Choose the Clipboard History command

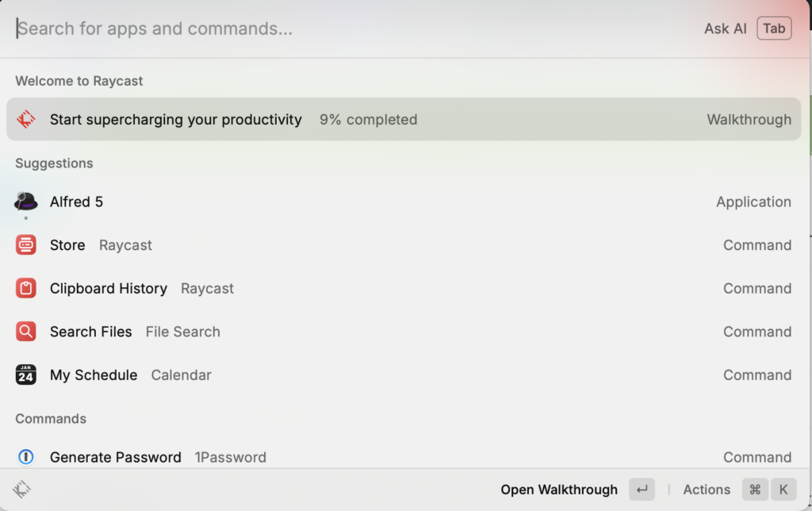[396, 288]
